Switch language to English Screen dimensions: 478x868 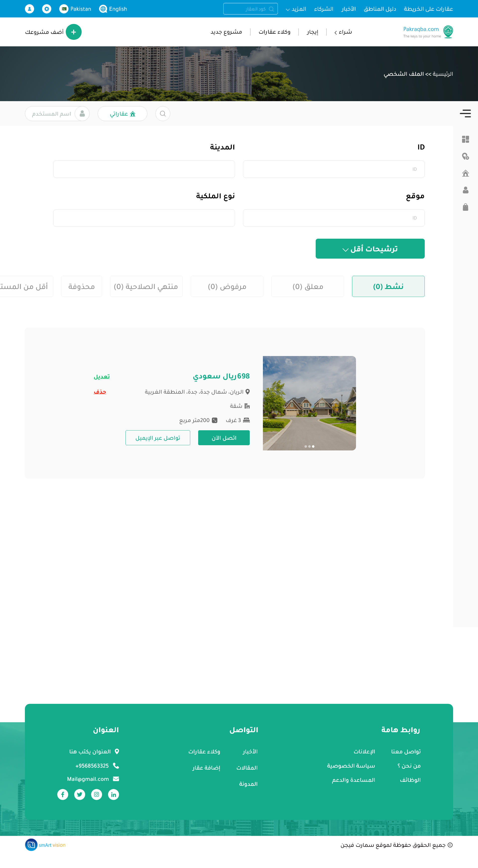point(113,9)
